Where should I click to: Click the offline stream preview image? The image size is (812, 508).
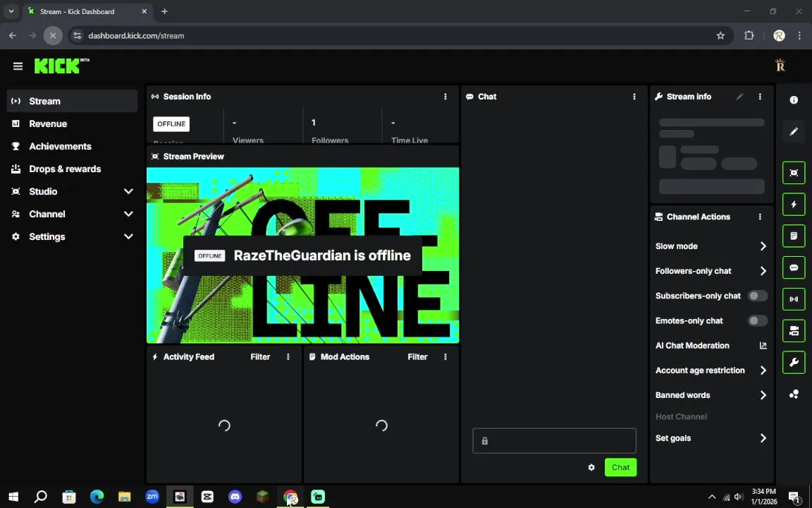(x=303, y=255)
